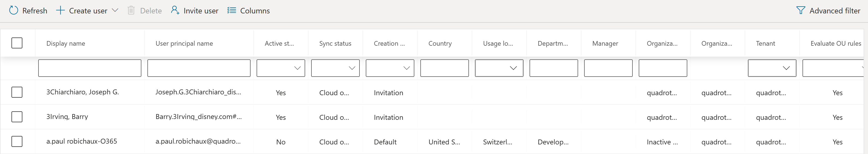
Task: Tick the checkbox for 3Irving, Barry
Action: (17, 117)
